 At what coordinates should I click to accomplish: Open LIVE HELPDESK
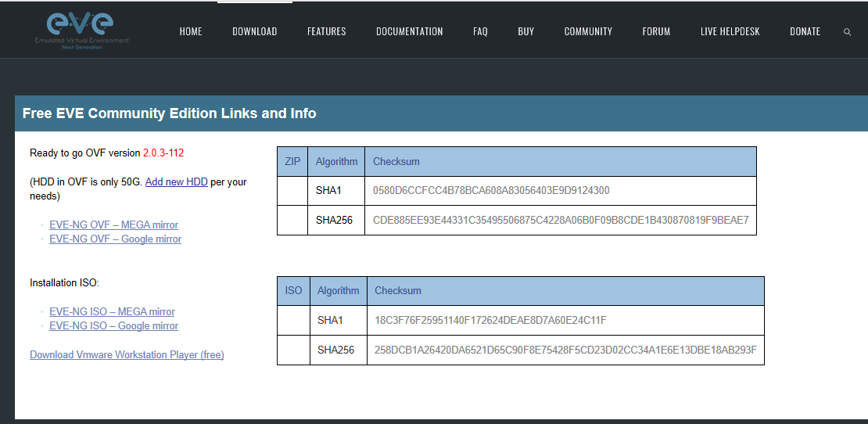tap(730, 31)
